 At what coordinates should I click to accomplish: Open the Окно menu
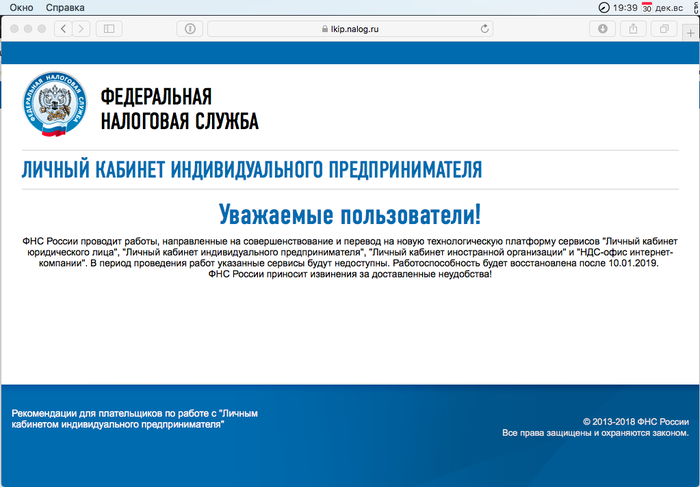20,7
